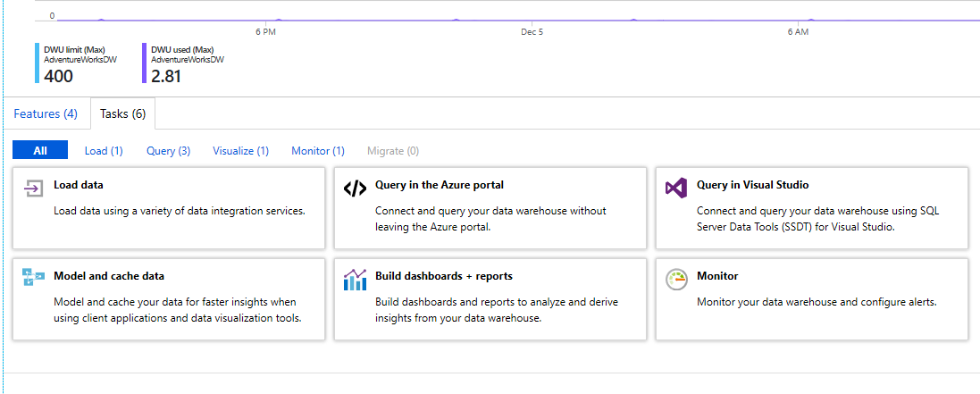The image size is (980, 394).
Task: Select the All filter button
Action: (x=40, y=150)
